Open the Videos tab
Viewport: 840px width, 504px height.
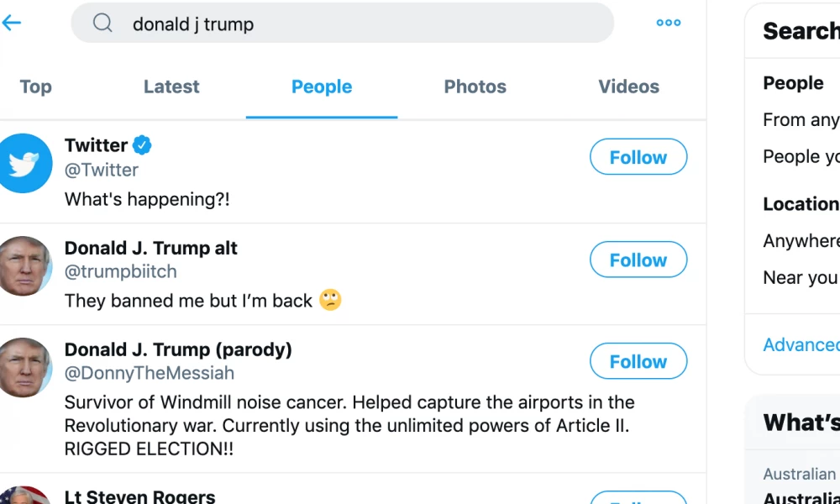[x=629, y=87]
